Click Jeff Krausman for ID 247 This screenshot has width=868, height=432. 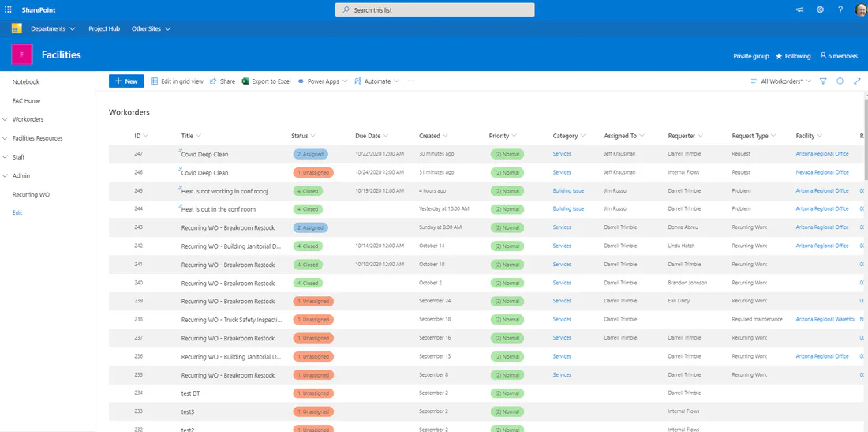(x=622, y=154)
